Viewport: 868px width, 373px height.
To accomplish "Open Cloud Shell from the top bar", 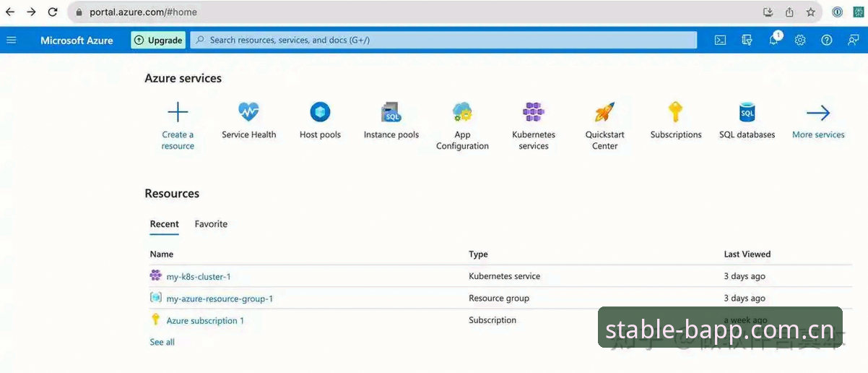I will tap(720, 40).
